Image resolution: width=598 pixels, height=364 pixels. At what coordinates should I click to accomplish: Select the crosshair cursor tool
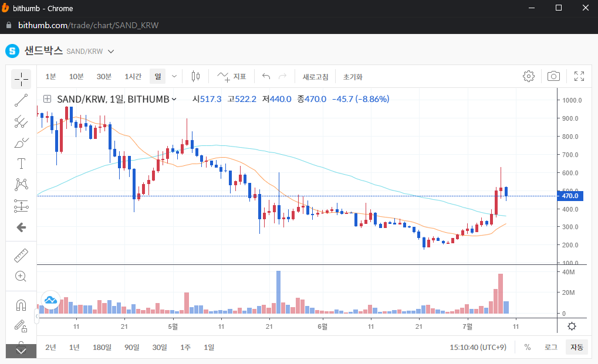coord(21,79)
